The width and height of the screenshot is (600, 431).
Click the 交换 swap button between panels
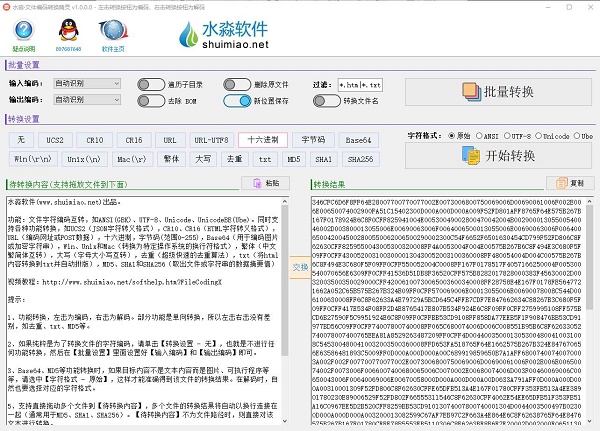click(x=300, y=268)
